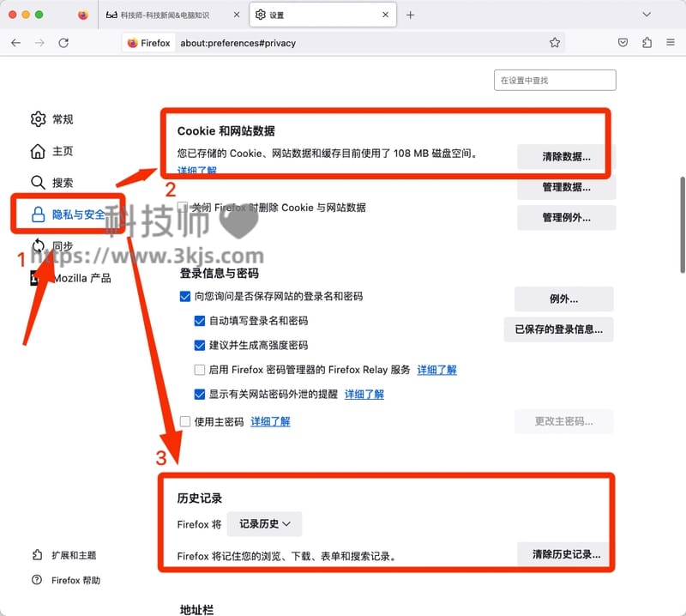The width and height of the screenshot is (686, 616).
Task: Toggle 自动填写登录名和密码 checkbox
Action: click(199, 321)
